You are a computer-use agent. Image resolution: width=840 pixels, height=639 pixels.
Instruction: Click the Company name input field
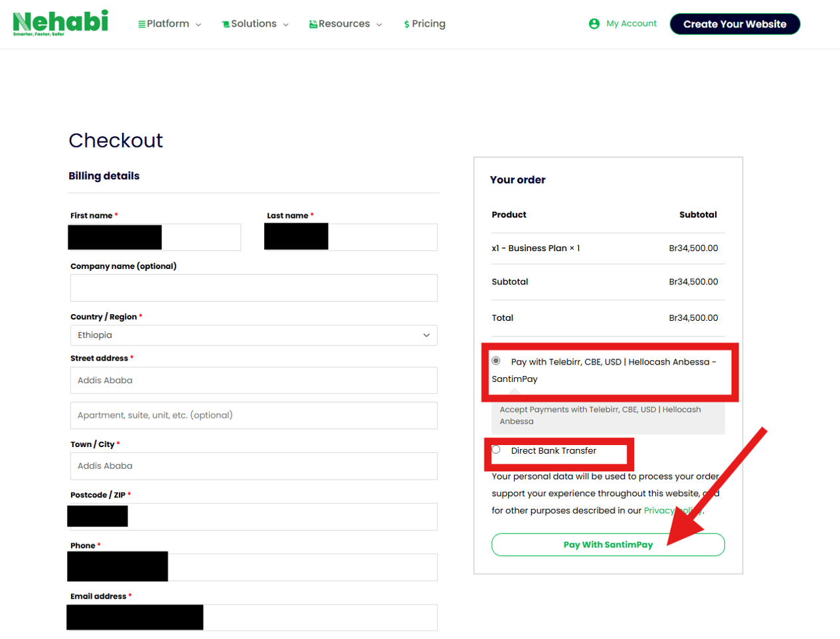click(x=254, y=288)
